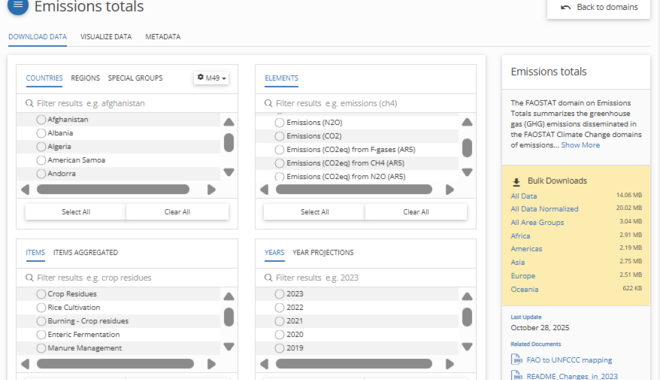Select the Manure Management item
The width and height of the screenshot is (660, 380).
tap(41, 348)
